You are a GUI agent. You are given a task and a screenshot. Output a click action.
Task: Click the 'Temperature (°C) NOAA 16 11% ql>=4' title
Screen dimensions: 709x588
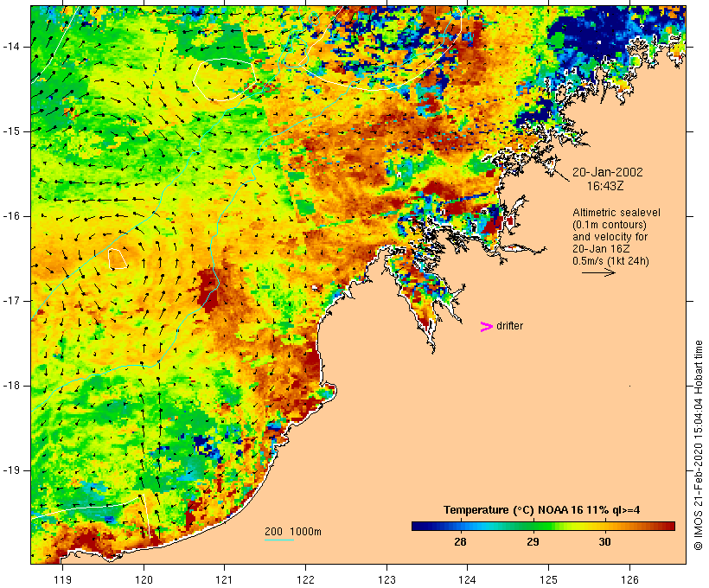pos(542,510)
